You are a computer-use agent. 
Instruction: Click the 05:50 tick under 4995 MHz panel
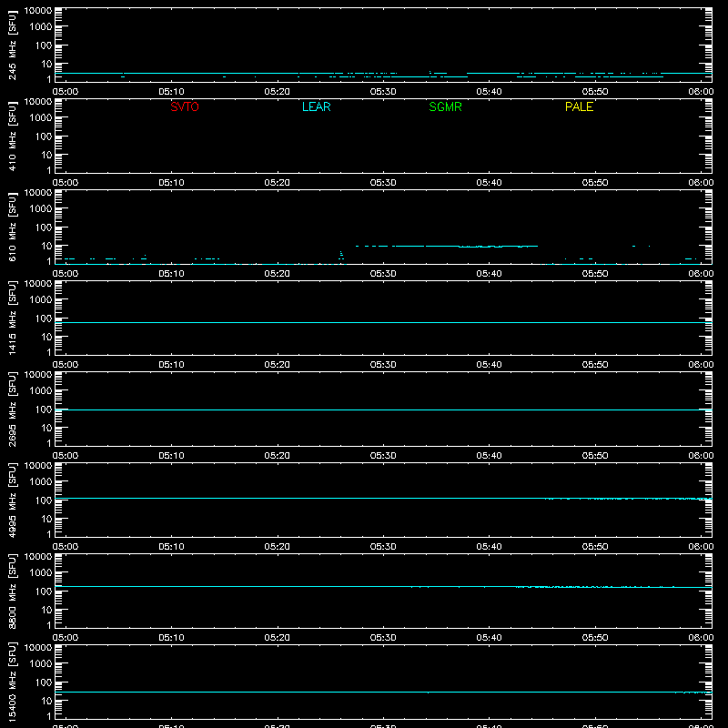[x=595, y=547]
